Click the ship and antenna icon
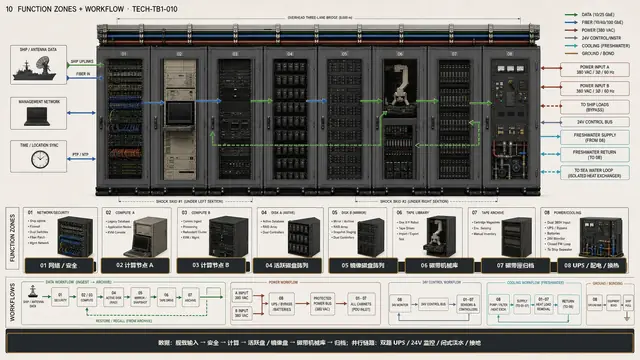The height and width of the screenshot is (360, 640). (x=34, y=68)
